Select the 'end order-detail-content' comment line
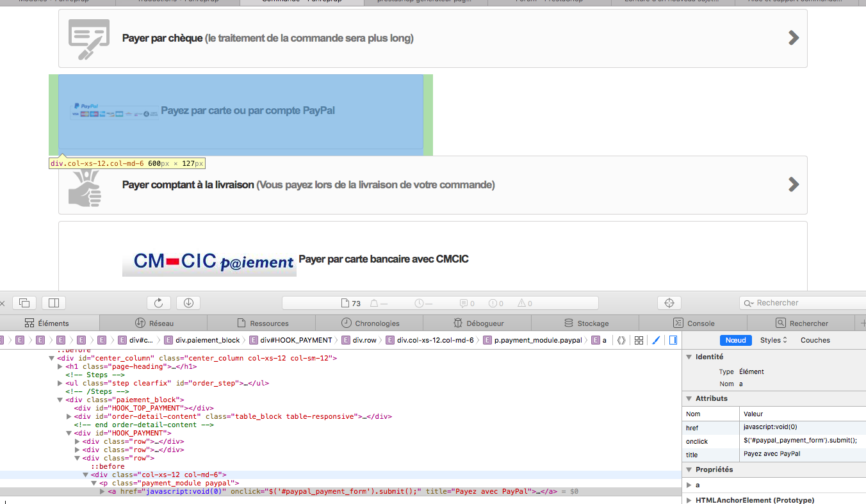866x504 pixels. 143,425
